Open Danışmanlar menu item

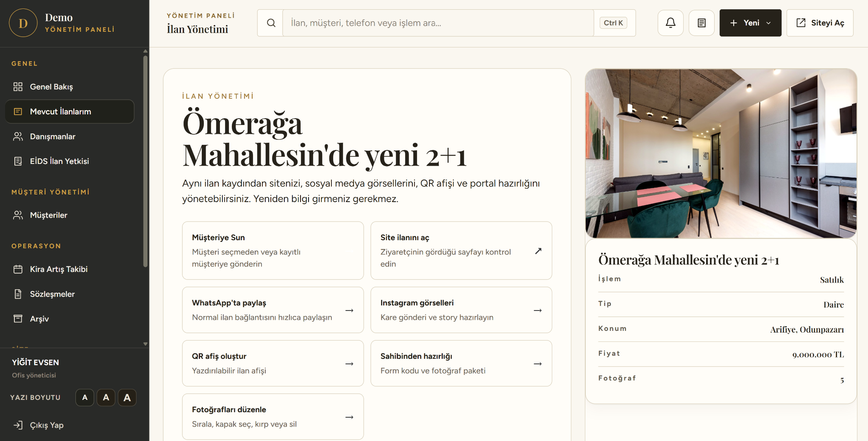coord(70,136)
